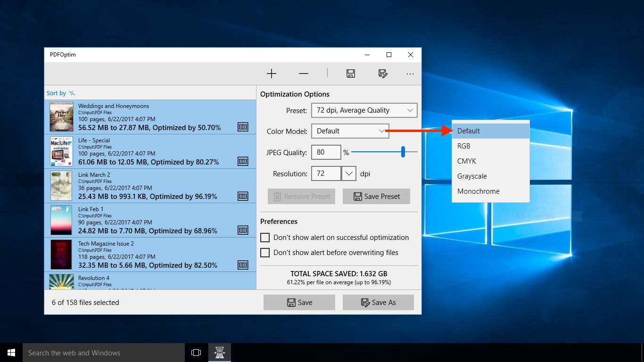Click the floppy disk save icon in toolbar
The width and height of the screenshot is (644, 362).
[350, 74]
